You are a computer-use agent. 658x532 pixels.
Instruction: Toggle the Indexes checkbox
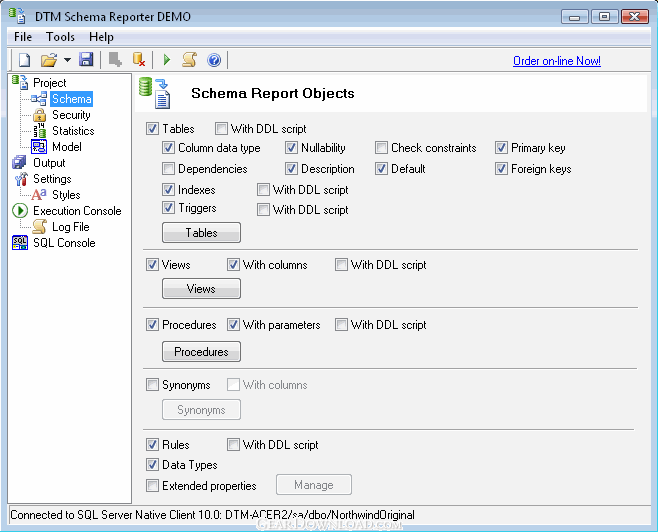tap(168, 190)
